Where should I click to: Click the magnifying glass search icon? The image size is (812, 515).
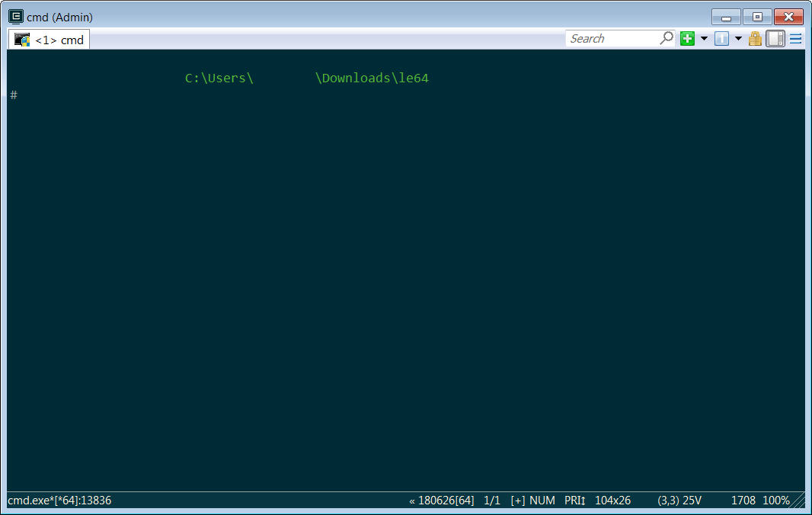coord(667,38)
